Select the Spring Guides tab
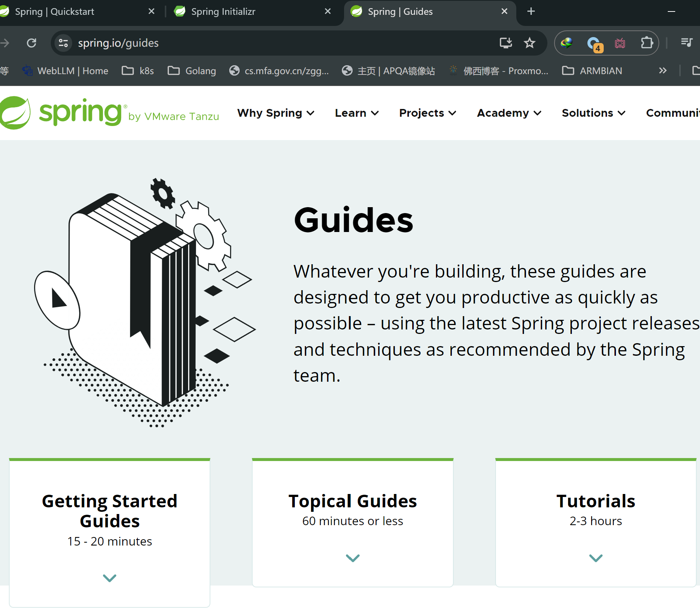700x610 pixels. [x=430, y=11]
